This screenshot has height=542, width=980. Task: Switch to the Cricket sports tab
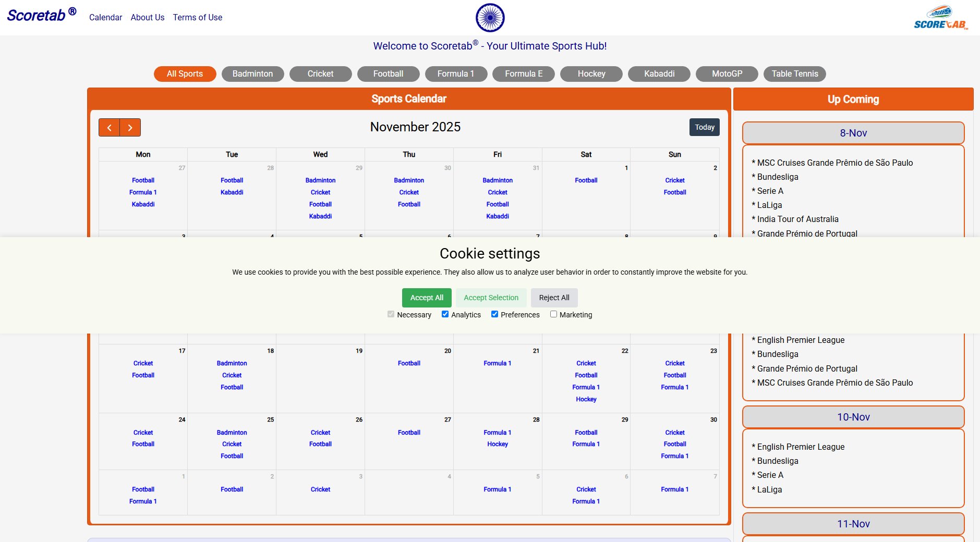point(320,73)
